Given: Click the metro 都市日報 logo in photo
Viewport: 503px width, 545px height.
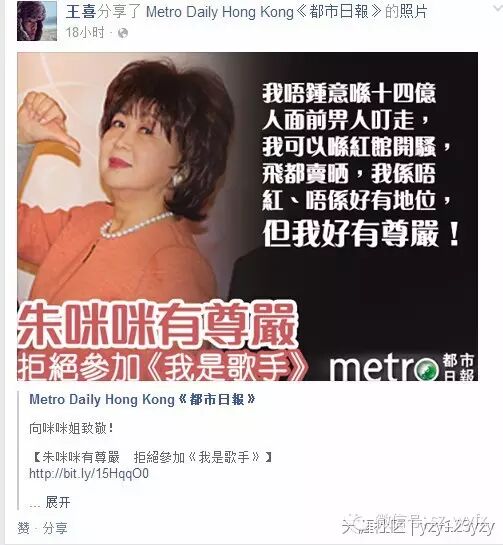Looking at the screenshot, I should pyautogui.click(x=402, y=367).
